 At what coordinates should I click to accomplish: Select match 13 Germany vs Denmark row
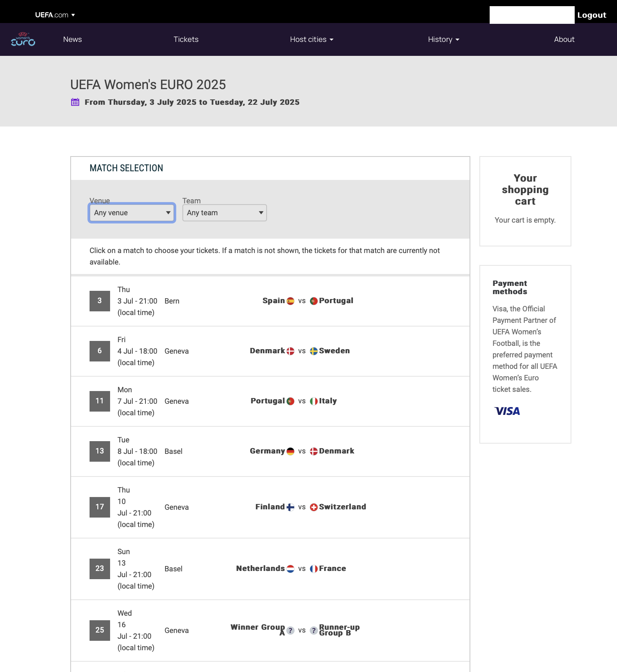[270, 451]
